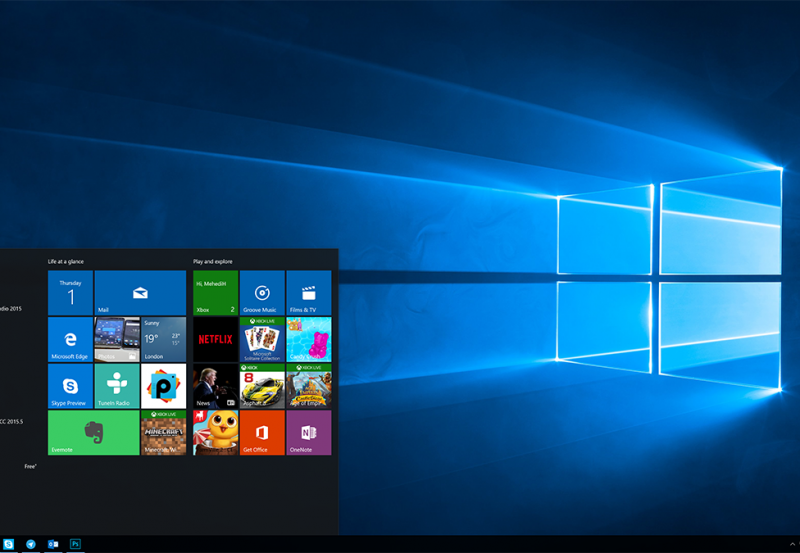The image size is (800, 553).
Task: Launch the OneNote tile
Action: [x=309, y=433]
